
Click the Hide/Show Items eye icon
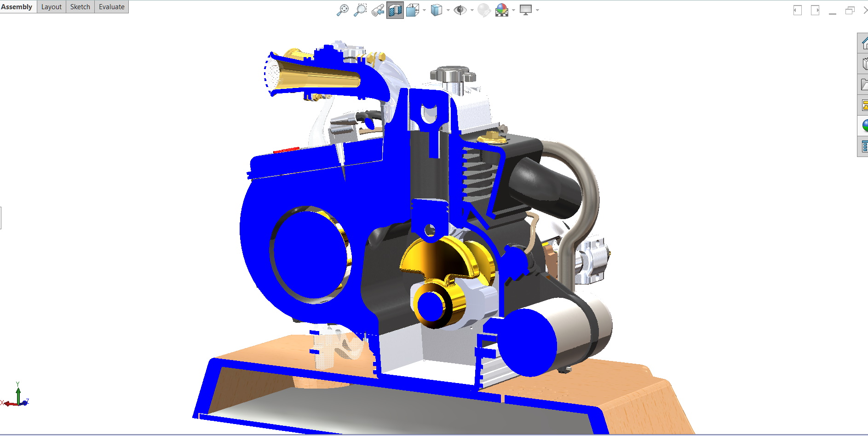coord(460,10)
